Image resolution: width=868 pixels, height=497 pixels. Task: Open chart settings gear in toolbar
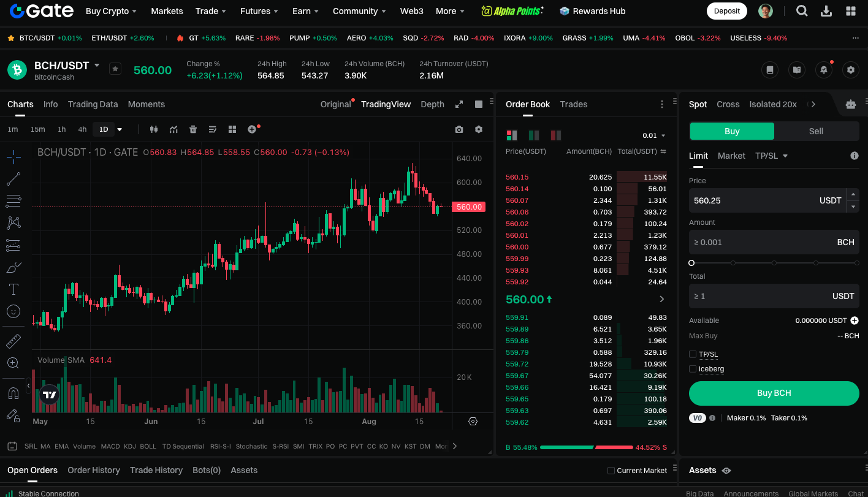(x=479, y=129)
